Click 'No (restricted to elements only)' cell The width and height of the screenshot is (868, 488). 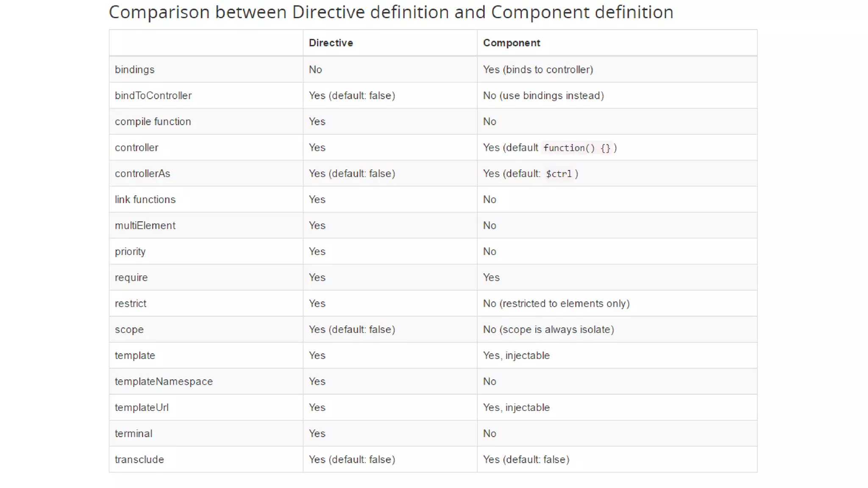(556, 304)
